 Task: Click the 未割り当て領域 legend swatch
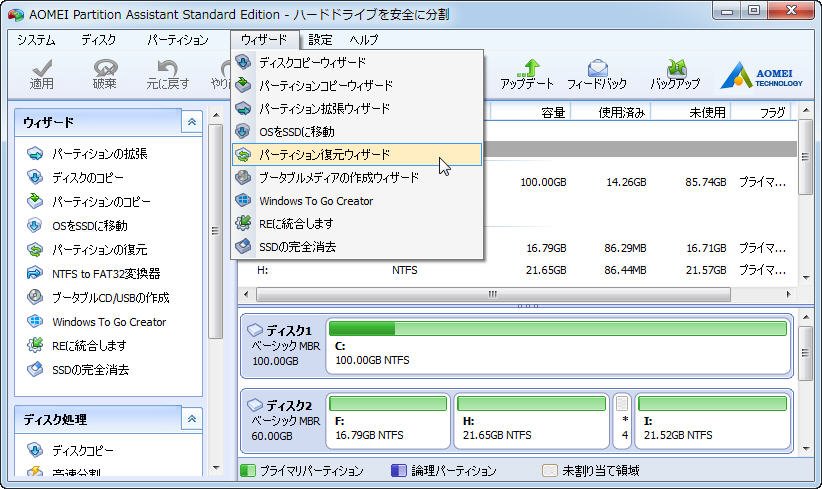[x=549, y=470]
